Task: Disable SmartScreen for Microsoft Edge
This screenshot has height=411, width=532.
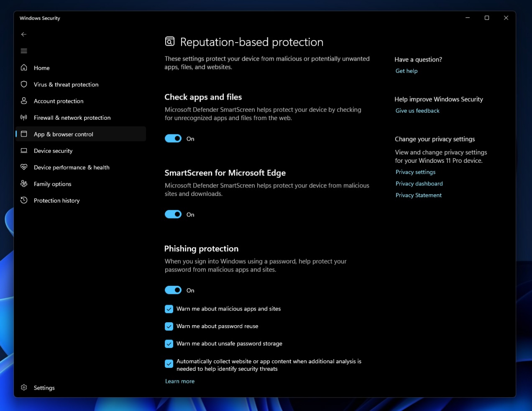Action: (173, 214)
